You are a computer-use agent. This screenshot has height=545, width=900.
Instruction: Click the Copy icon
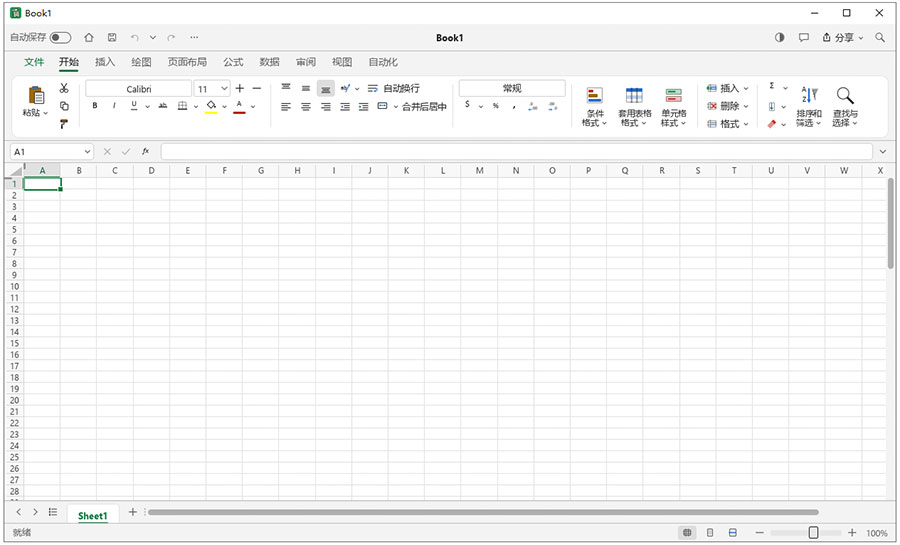[x=64, y=106]
